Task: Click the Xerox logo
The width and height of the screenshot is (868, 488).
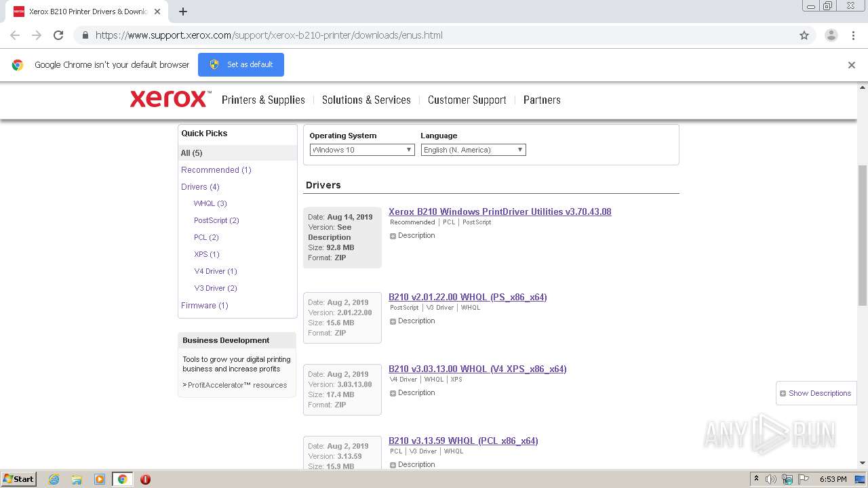Action: [170, 99]
